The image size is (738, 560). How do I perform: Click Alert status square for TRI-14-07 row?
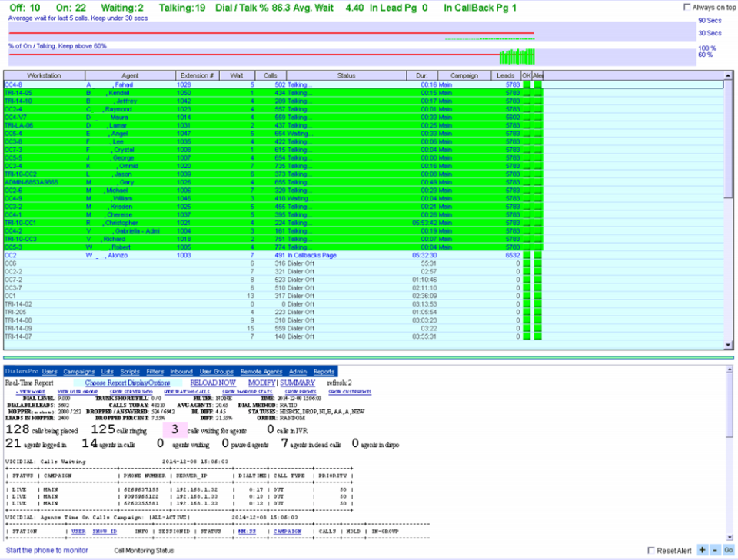[x=538, y=336]
